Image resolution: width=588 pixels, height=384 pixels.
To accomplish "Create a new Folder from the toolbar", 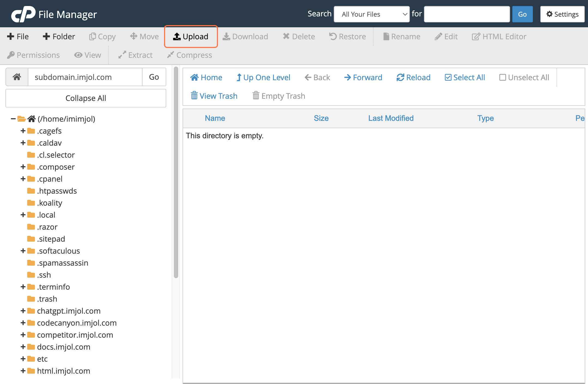I will coord(59,37).
